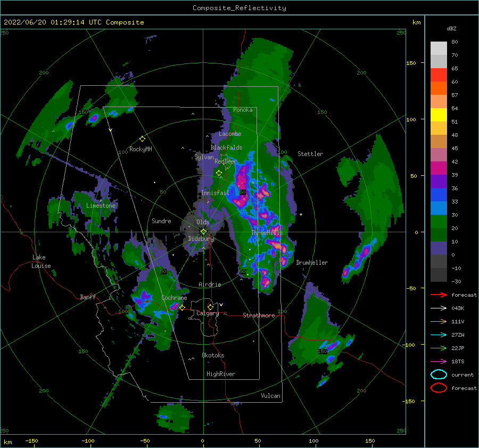Viewport: 479px width, 448px height.
Task: Click the red 'forecast' ellipse symbol
Action: click(439, 388)
